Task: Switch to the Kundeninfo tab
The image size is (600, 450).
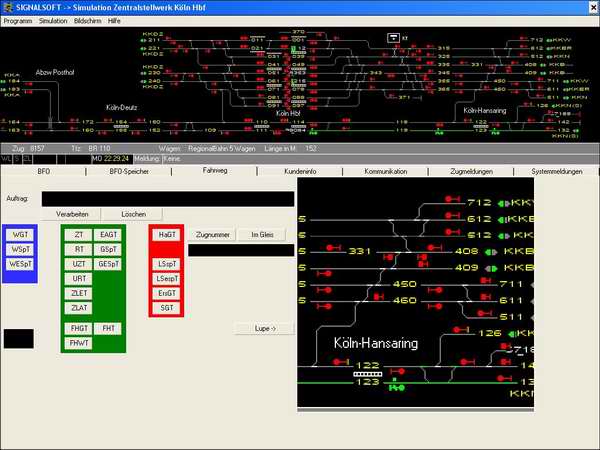Action: pos(300,172)
